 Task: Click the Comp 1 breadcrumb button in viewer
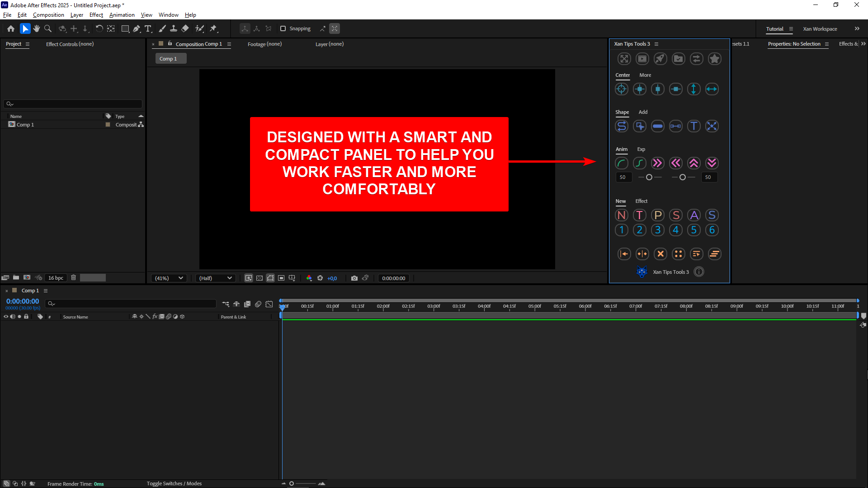coord(171,59)
